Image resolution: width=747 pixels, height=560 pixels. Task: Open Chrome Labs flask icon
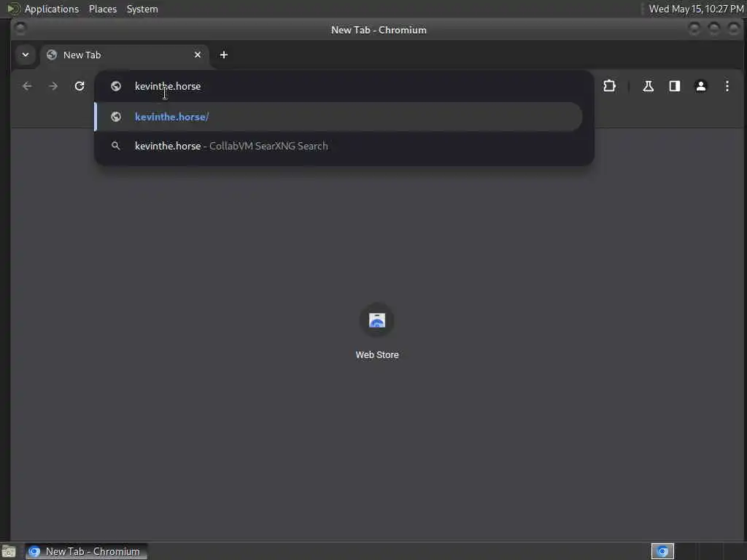click(648, 86)
